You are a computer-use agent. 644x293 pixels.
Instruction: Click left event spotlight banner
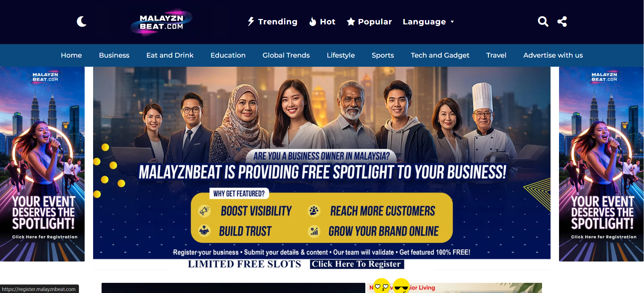[42, 164]
